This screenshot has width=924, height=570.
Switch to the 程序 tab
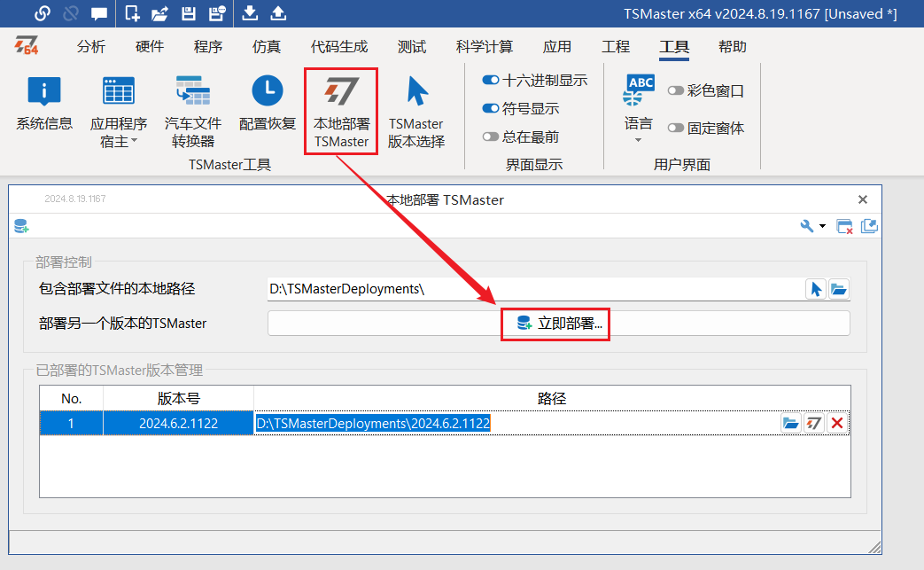208,47
